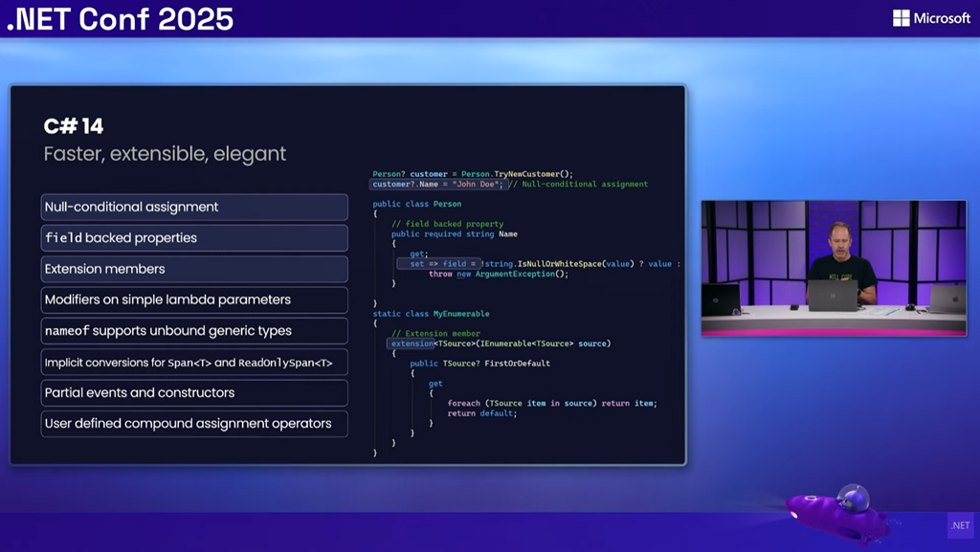
Task: Click the C# 14 heading
Action: [x=73, y=126]
